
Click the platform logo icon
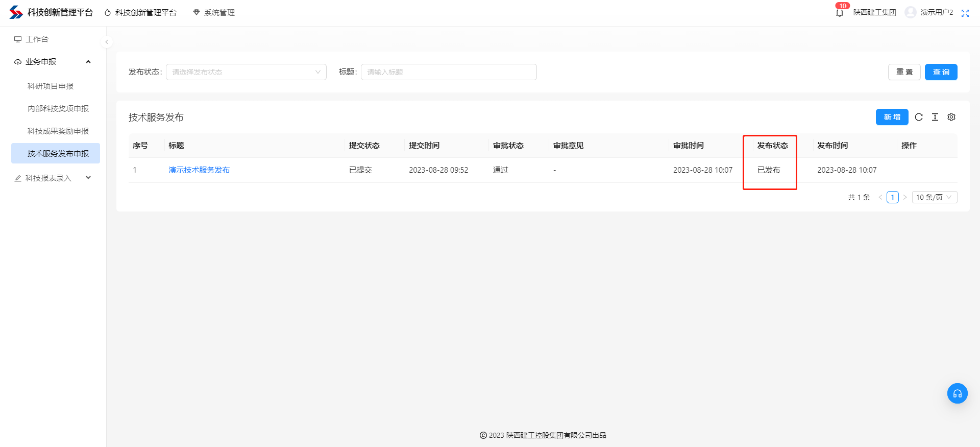coord(16,12)
